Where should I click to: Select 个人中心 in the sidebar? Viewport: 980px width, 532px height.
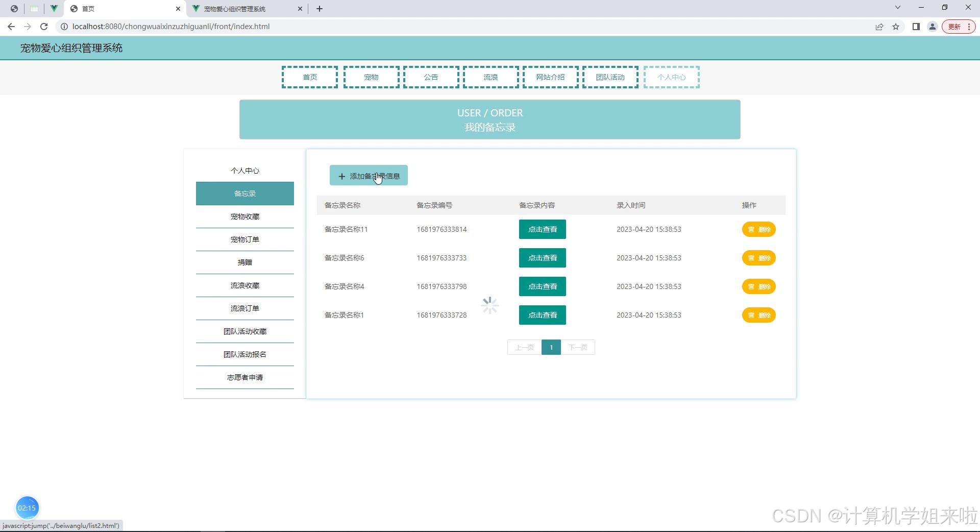coord(245,171)
